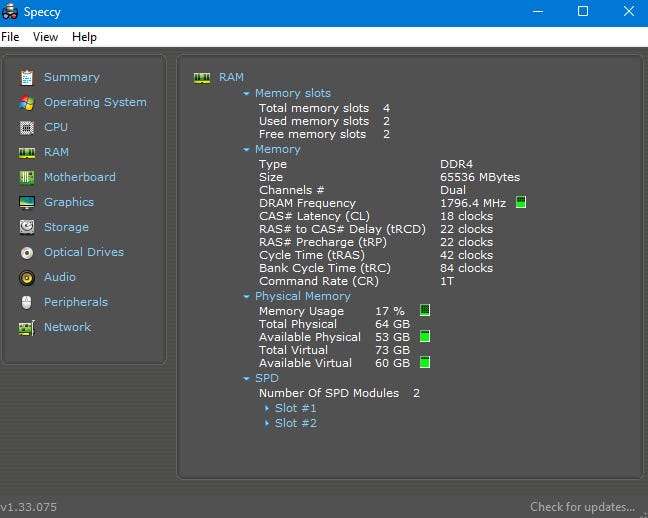
Task: Select the Storage drive icon
Action: click(x=26, y=227)
